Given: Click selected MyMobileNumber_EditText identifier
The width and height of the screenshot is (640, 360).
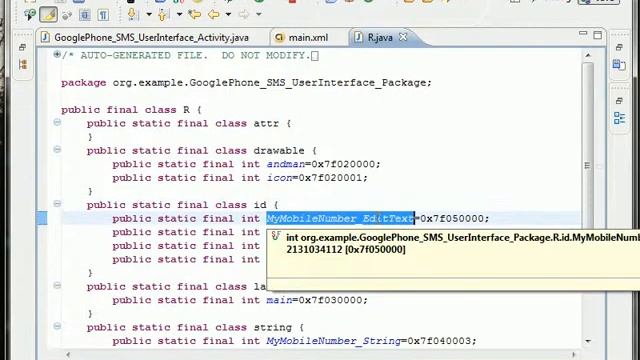Looking at the screenshot, I should coord(340,218).
